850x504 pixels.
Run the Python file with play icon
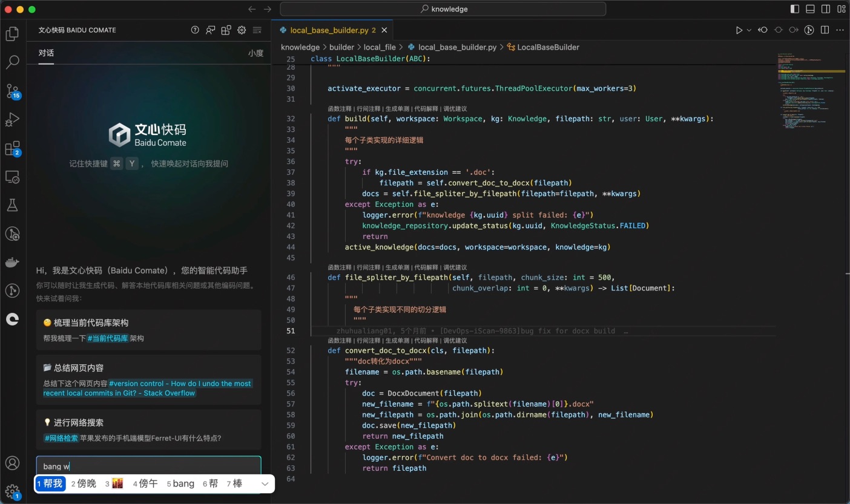coord(739,30)
